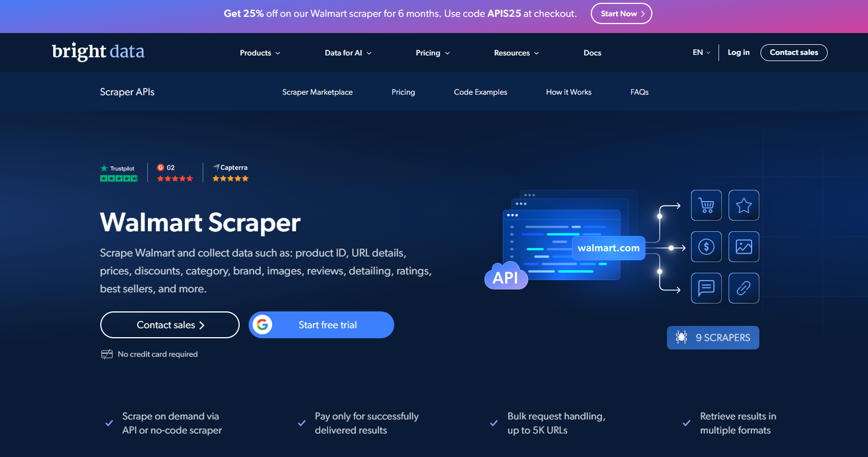Click the walmart.com label tag
The height and width of the screenshot is (457, 868).
pos(608,248)
